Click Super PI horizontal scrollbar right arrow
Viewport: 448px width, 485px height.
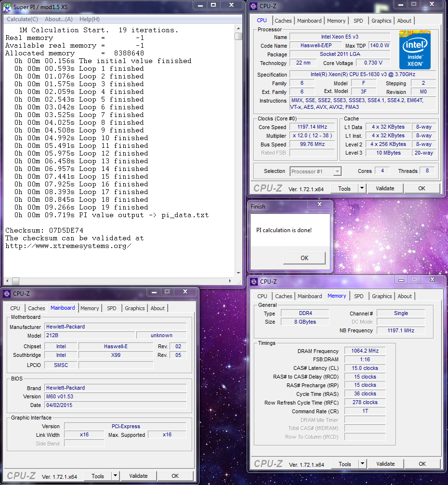pos(230,281)
